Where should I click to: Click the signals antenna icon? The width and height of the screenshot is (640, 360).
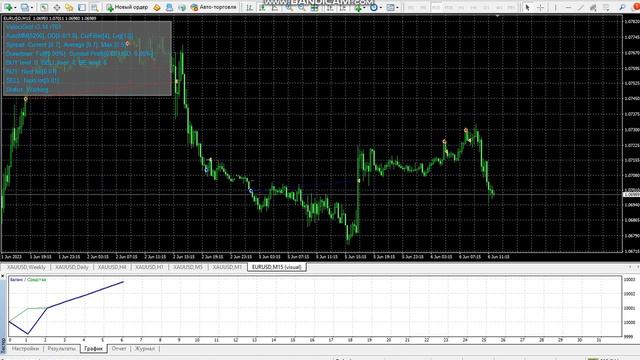[x=182, y=7]
